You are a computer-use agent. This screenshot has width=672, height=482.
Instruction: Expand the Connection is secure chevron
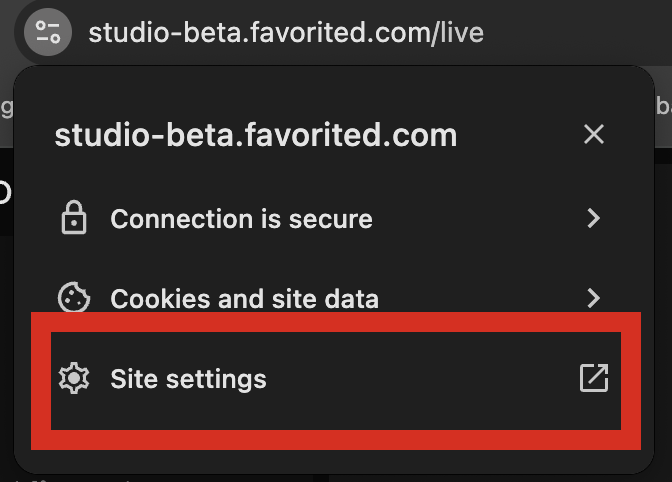594,218
